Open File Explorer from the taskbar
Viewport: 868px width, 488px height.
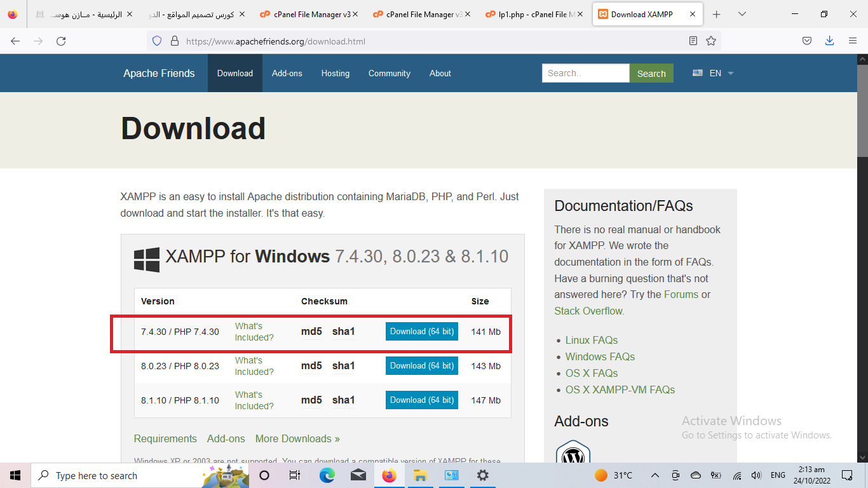click(420, 475)
